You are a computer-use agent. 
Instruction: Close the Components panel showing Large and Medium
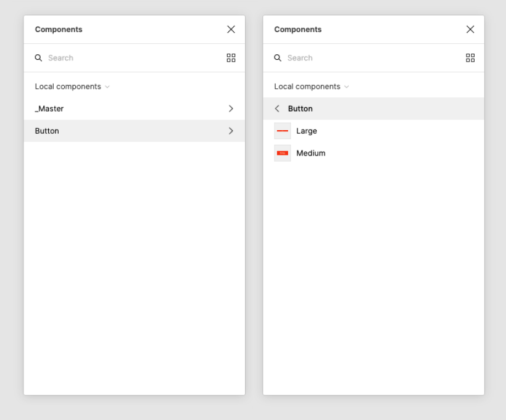click(x=470, y=30)
